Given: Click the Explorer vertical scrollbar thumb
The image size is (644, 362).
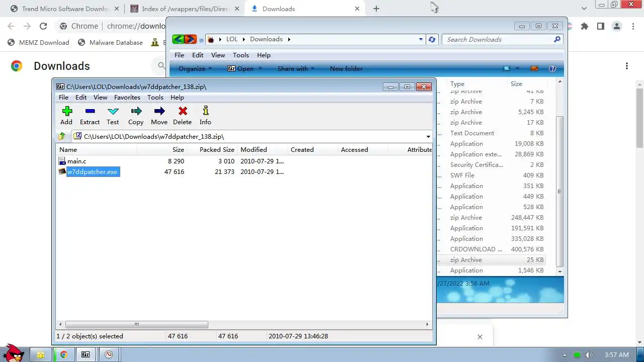Looking at the screenshot, I should coord(559,191).
